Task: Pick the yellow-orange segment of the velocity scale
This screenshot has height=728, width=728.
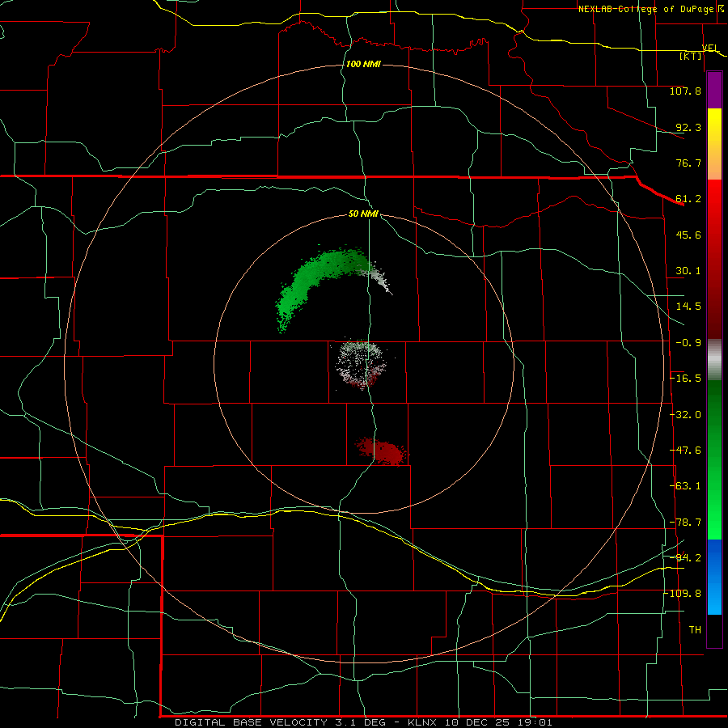Action: tap(714, 144)
